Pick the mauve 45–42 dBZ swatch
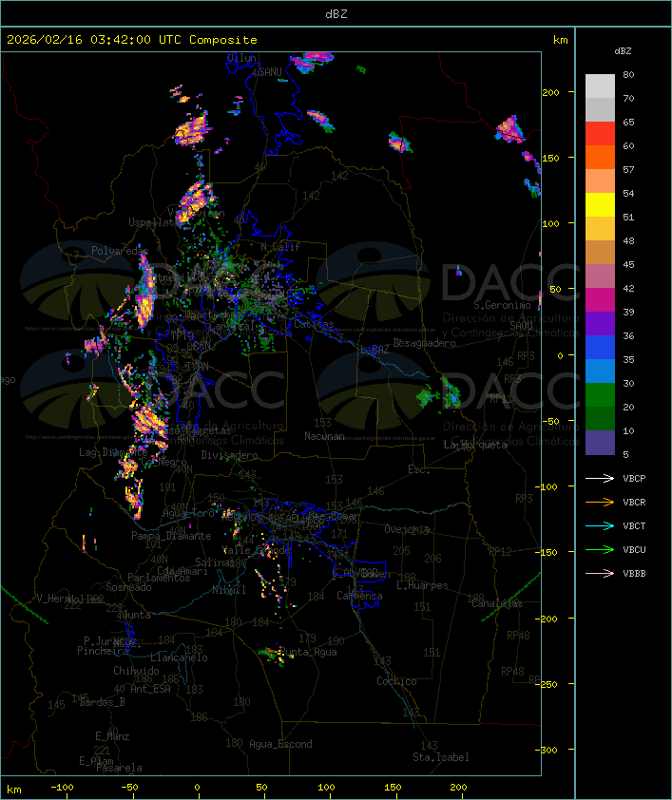This screenshot has width=672, height=800. (600, 276)
